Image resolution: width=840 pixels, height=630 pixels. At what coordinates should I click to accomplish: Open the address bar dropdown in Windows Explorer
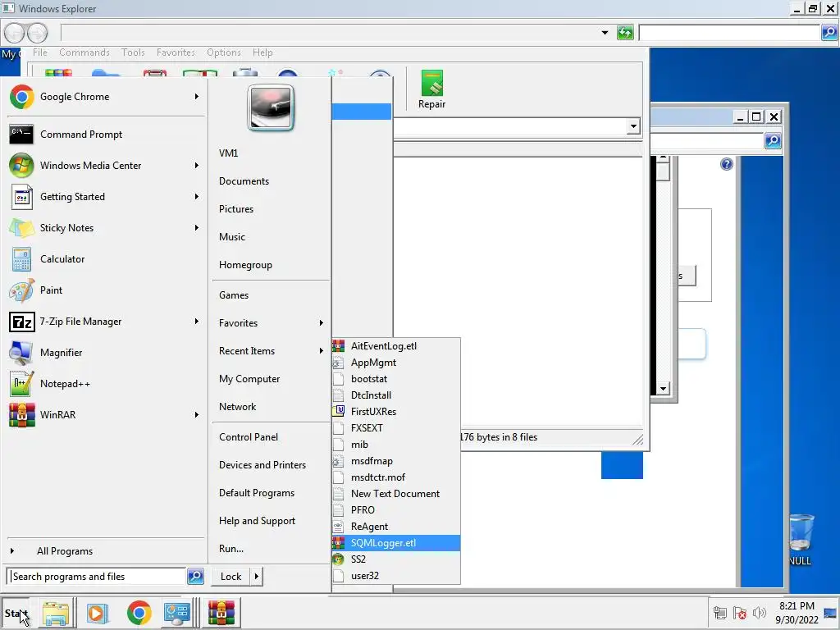tap(605, 33)
